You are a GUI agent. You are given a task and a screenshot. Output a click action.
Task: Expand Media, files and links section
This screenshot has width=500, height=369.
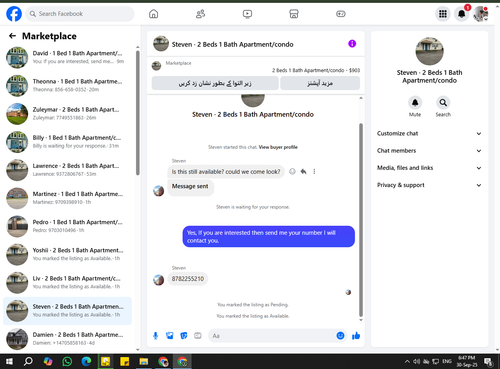click(429, 168)
